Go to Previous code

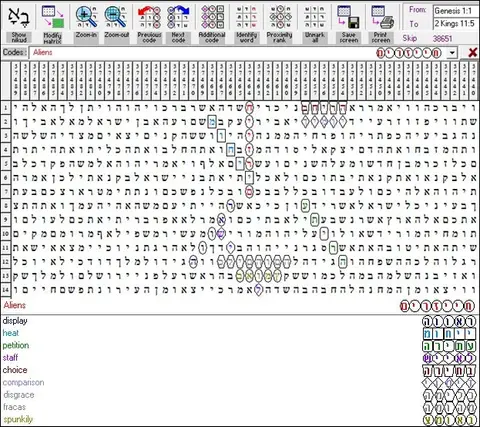coord(149,17)
